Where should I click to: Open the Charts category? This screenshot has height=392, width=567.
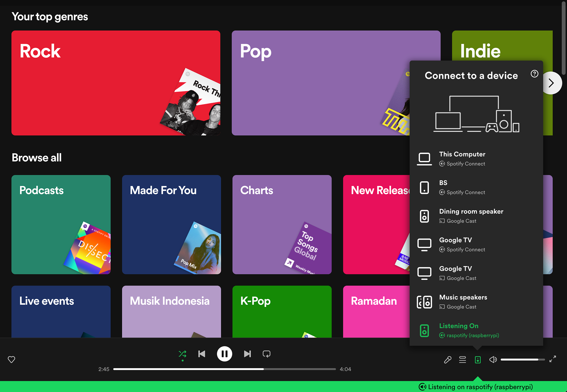coord(282,225)
